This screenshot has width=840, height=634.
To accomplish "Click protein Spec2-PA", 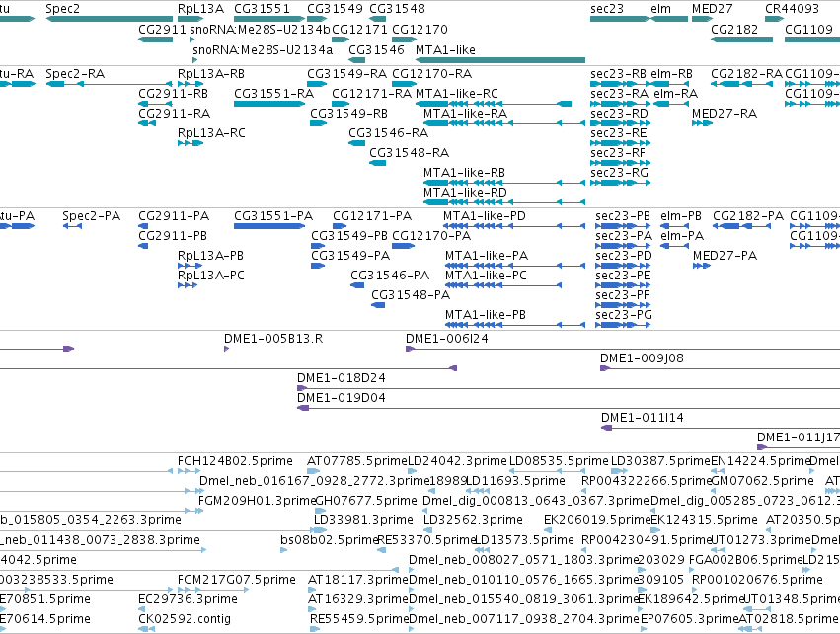I will pos(72,226).
